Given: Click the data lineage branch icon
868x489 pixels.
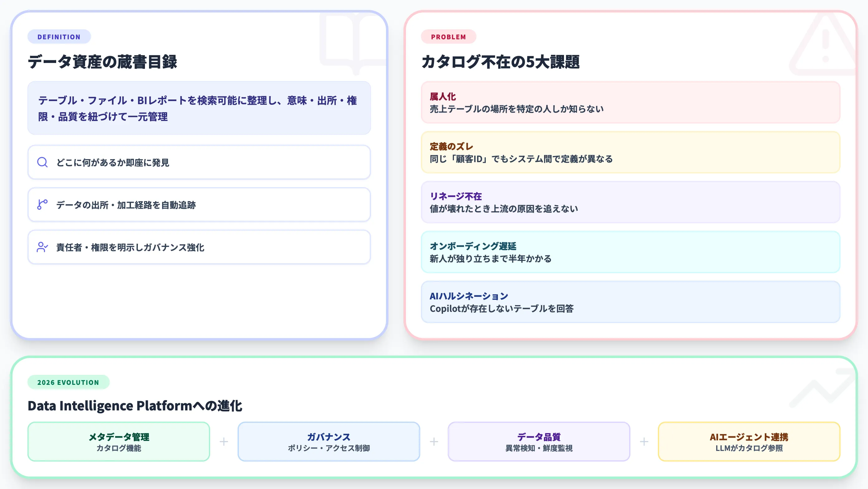Looking at the screenshot, I should pos(42,205).
